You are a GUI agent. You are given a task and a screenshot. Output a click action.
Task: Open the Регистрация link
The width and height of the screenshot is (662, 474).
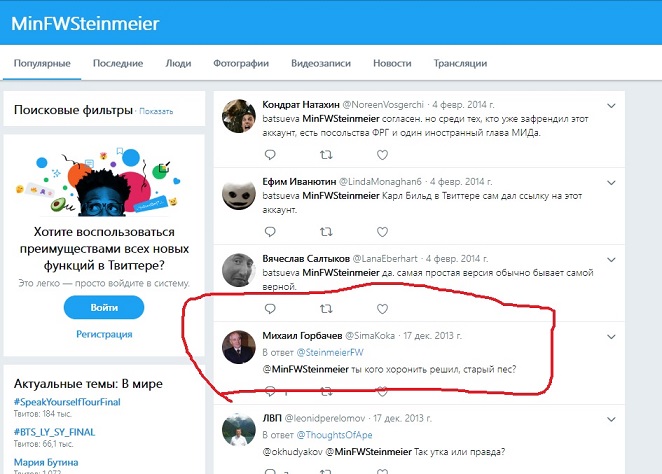[x=104, y=334]
